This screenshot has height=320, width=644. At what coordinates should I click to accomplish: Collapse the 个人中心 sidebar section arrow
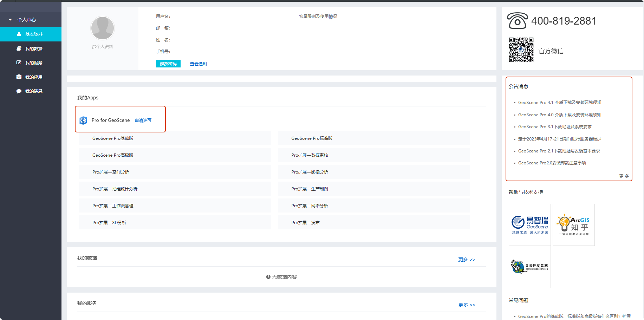click(10, 20)
